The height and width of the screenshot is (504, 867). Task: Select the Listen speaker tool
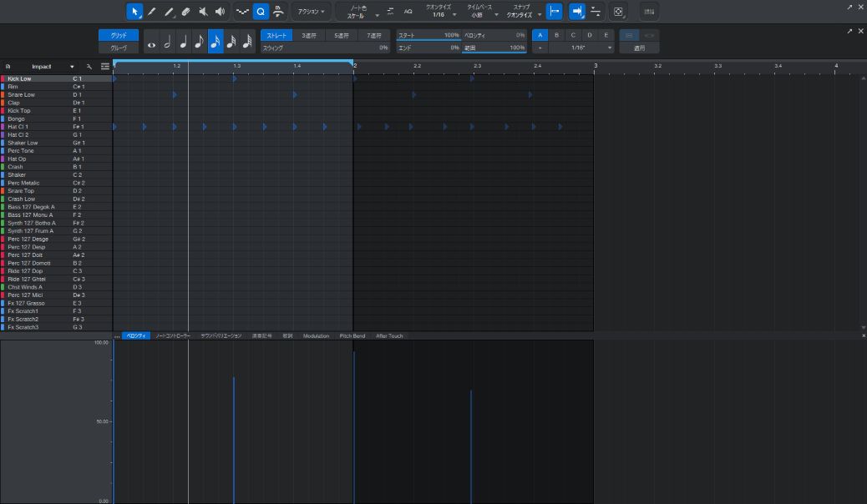tap(220, 12)
